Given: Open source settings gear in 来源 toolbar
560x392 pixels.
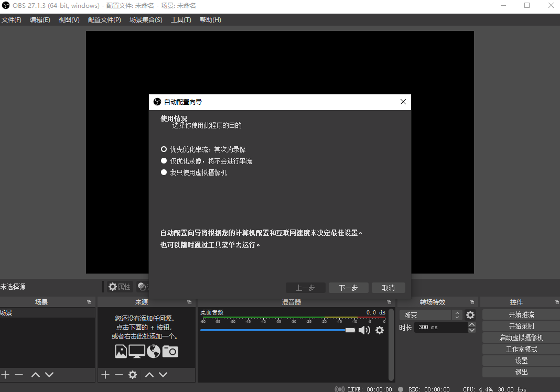Looking at the screenshot, I should point(133,375).
